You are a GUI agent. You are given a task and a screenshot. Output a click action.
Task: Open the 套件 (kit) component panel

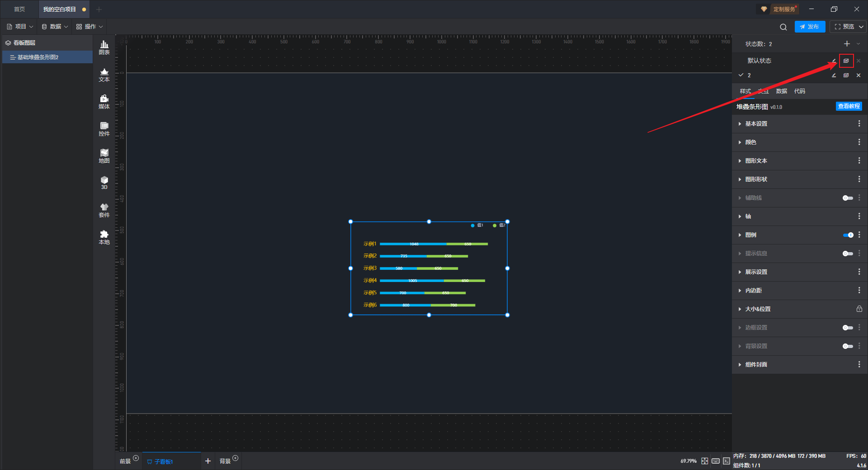coord(104,210)
